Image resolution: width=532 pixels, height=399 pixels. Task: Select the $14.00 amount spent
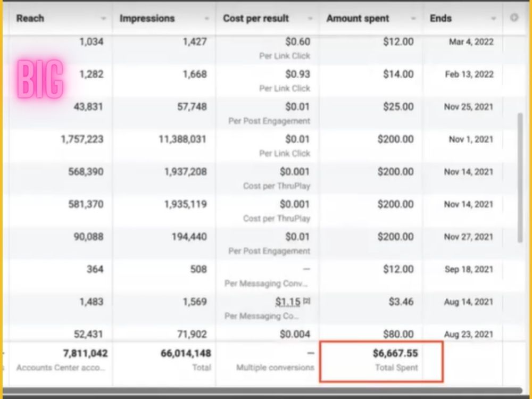coord(398,74)
